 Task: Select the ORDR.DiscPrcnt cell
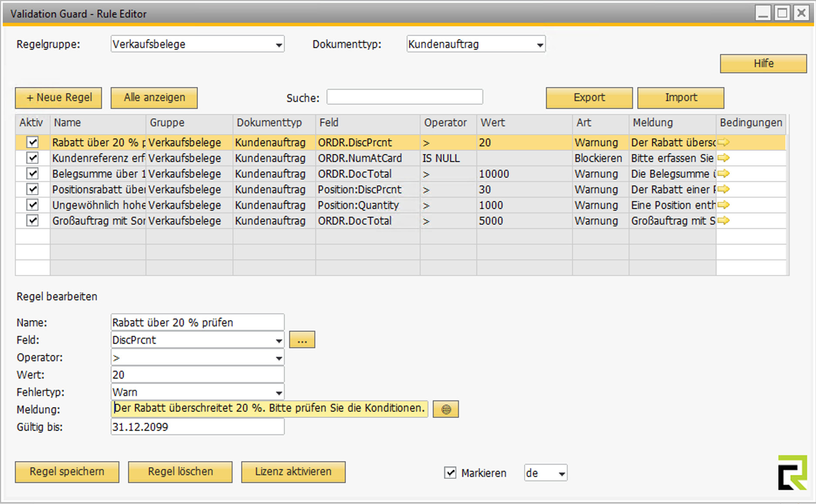click(x=368, y=142)
